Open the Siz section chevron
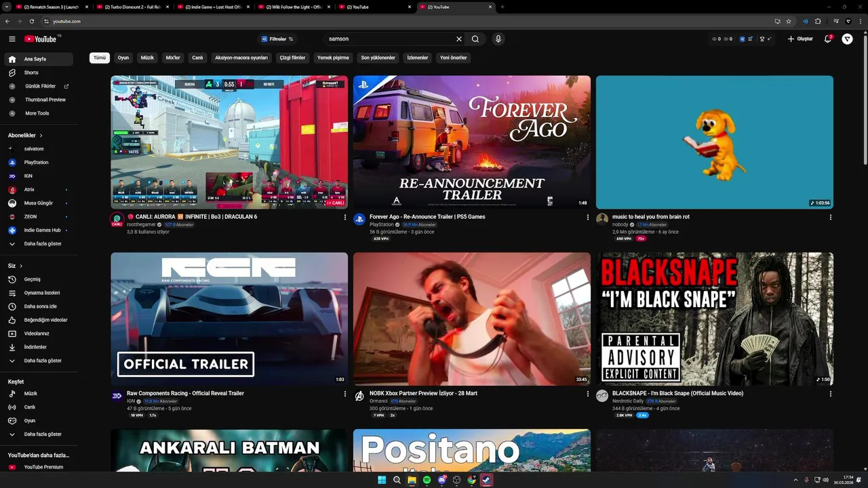The width and height of the screenshot is (868, 488). click(21, 266)
